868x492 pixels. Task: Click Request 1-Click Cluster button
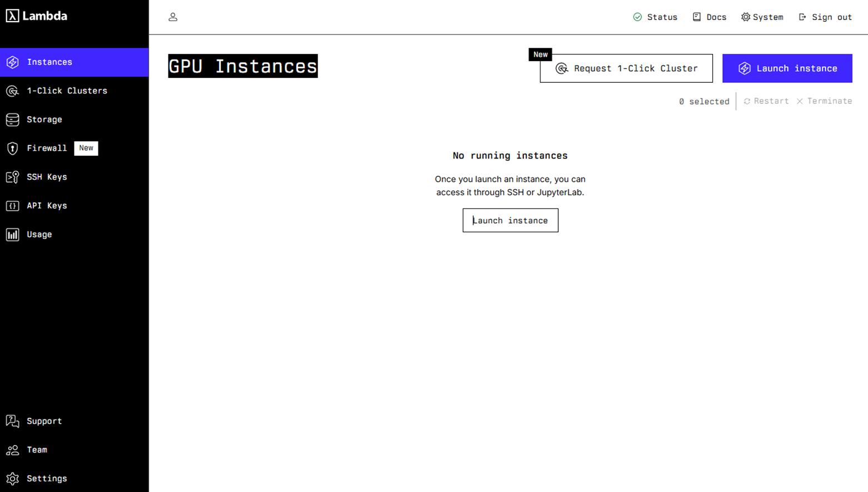click(626, 68)
